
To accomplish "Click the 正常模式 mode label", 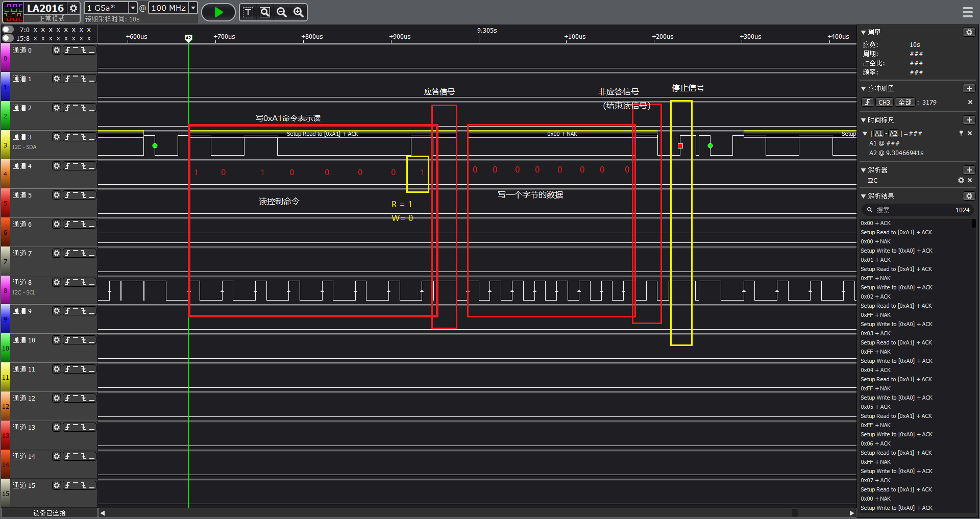I will click(51, 18).
